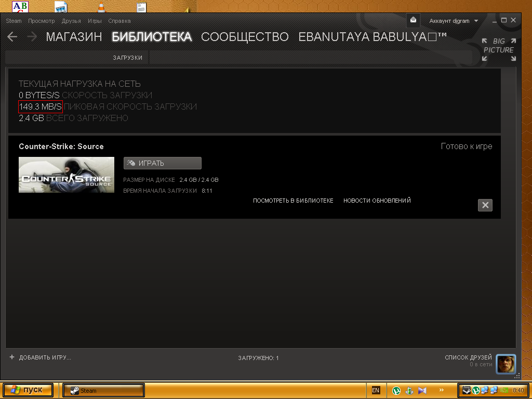The image size is (532, 399).
Task: Expand hidden quick launch items chevron
Action: click(442, 390)
